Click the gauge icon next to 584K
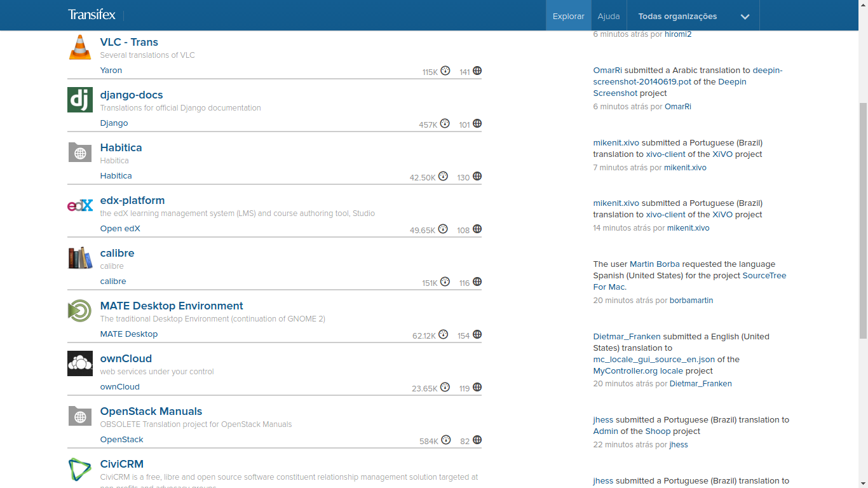 click(445, 440)
